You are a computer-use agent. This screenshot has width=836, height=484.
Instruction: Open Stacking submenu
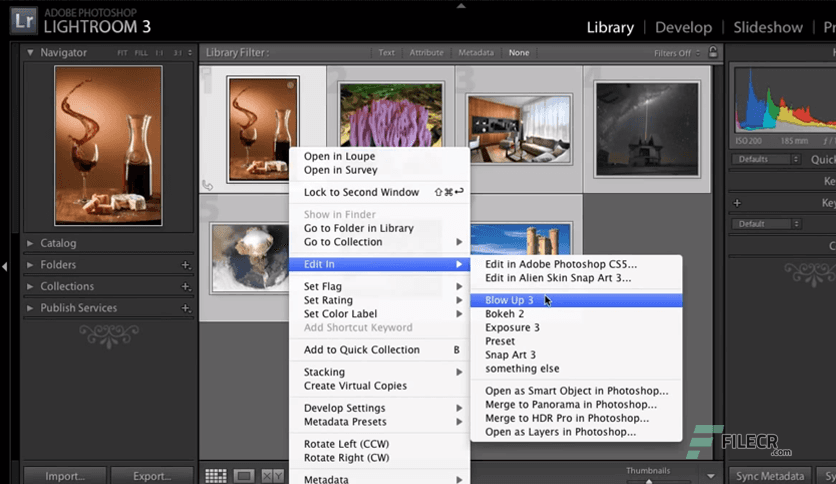tap(379, 372)
